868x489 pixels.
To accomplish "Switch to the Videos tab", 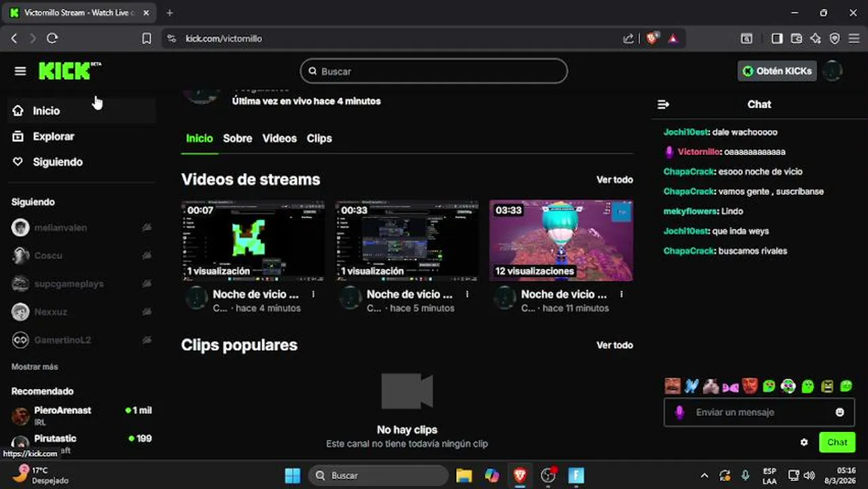I will point(280,139).
